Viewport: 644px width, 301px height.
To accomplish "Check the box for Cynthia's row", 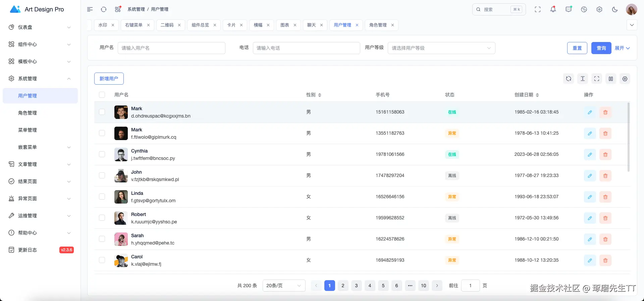I will (x=102, y=154).
